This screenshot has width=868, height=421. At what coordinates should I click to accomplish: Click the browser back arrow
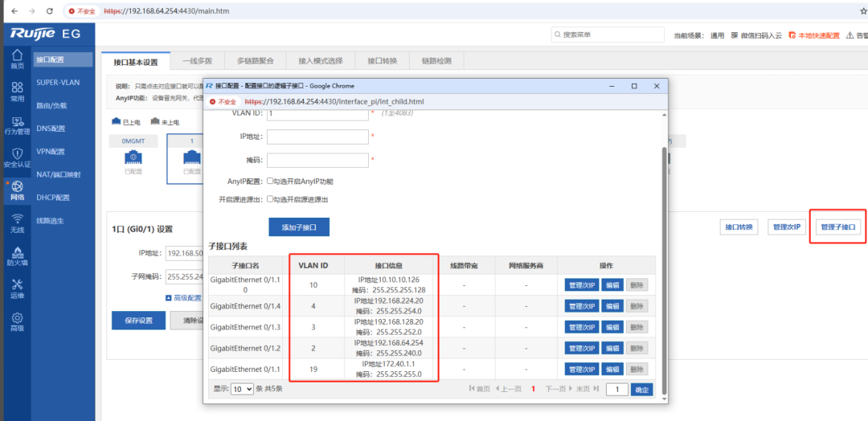pyautogui.click(x=14, y=11)
